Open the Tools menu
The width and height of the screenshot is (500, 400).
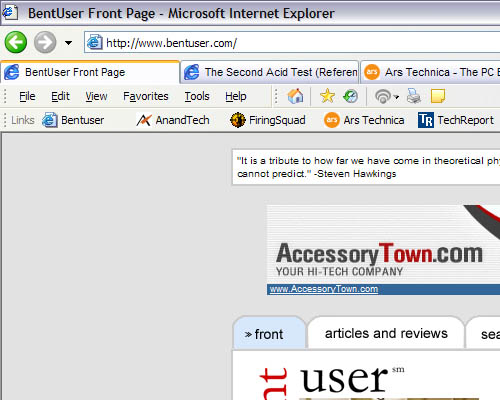click(x=197, y=96)
